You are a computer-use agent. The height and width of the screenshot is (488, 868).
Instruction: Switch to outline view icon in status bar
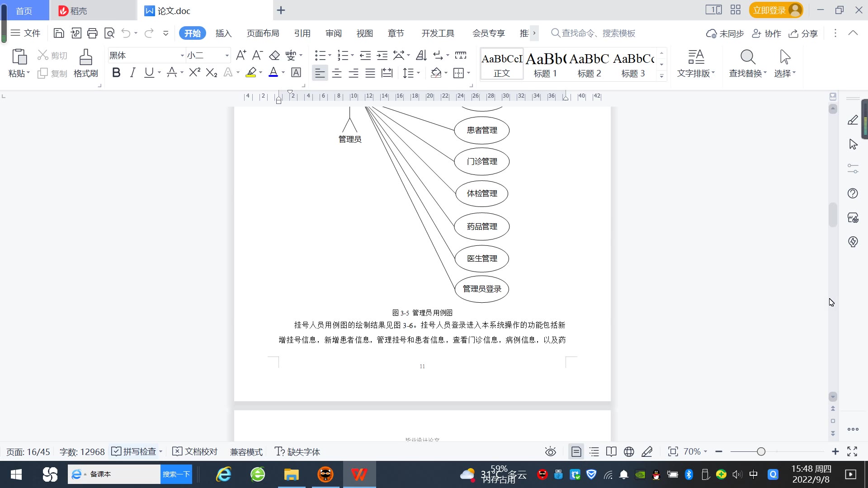pyautogui.click(x=594, y=451)
